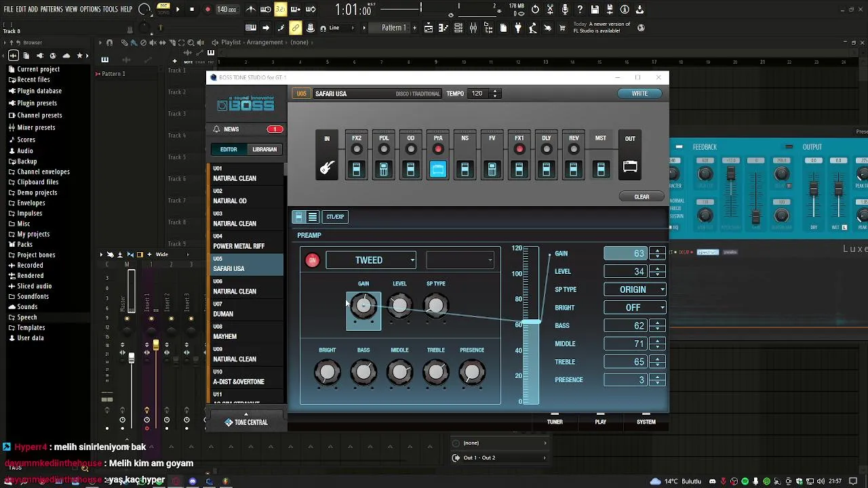Viewport: 868px width, 488px height.
Task: Toggle the metronome icon in FL toolbar
Action: (x=251, y=9)
